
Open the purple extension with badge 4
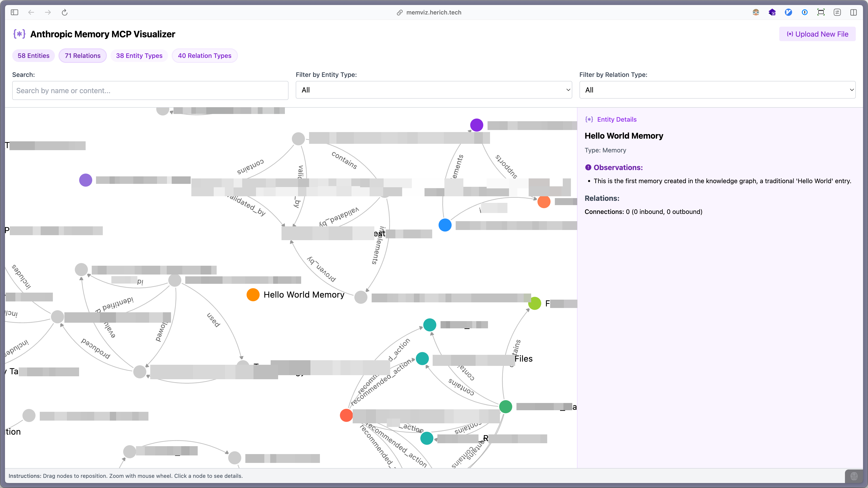tap(772, 12)
